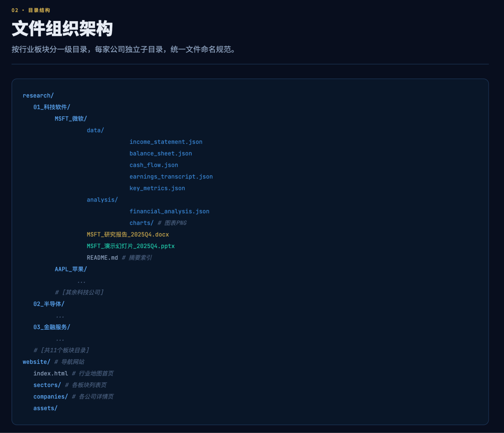
Task: Select balance_sheet.json in the tree
Action: (x=161, y=153)
